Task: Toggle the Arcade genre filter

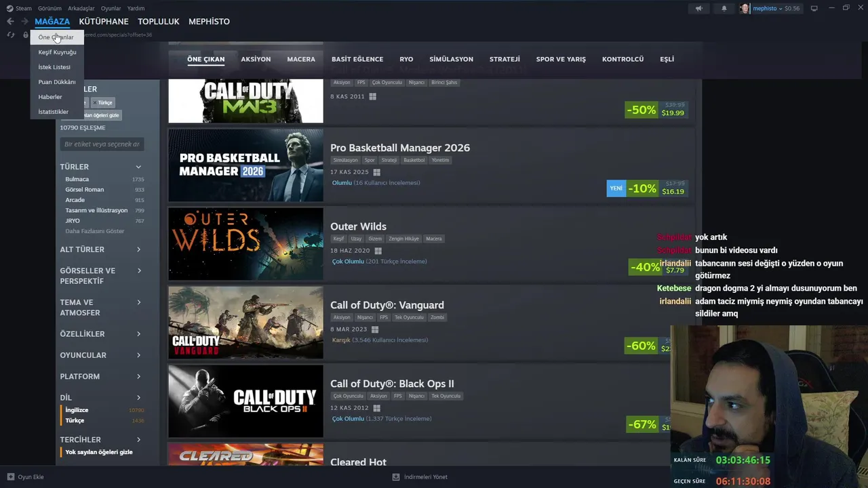Action: click(x=104, y=200)
